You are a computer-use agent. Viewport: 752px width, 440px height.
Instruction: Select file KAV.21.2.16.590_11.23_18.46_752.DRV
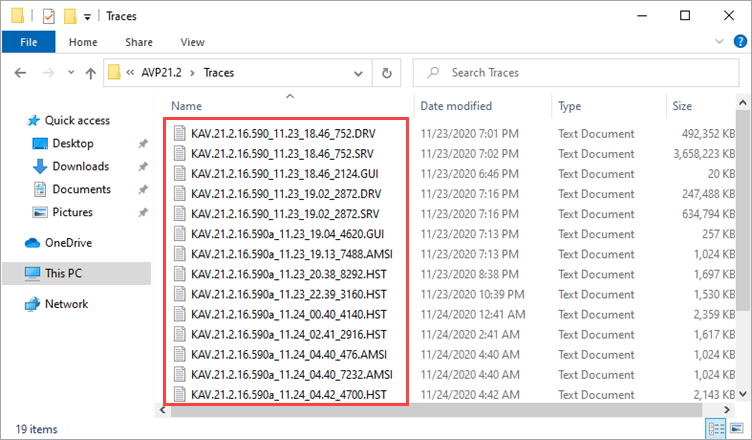pyautogui.click(x=283, y=134)
